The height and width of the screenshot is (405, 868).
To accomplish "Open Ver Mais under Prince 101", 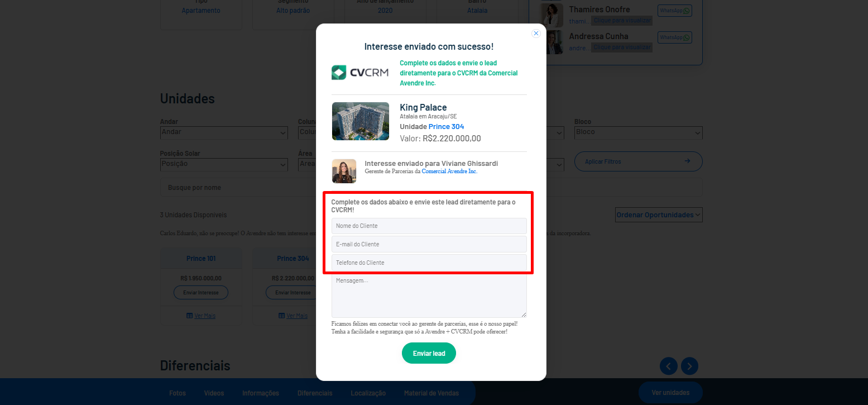I will 201,316.
